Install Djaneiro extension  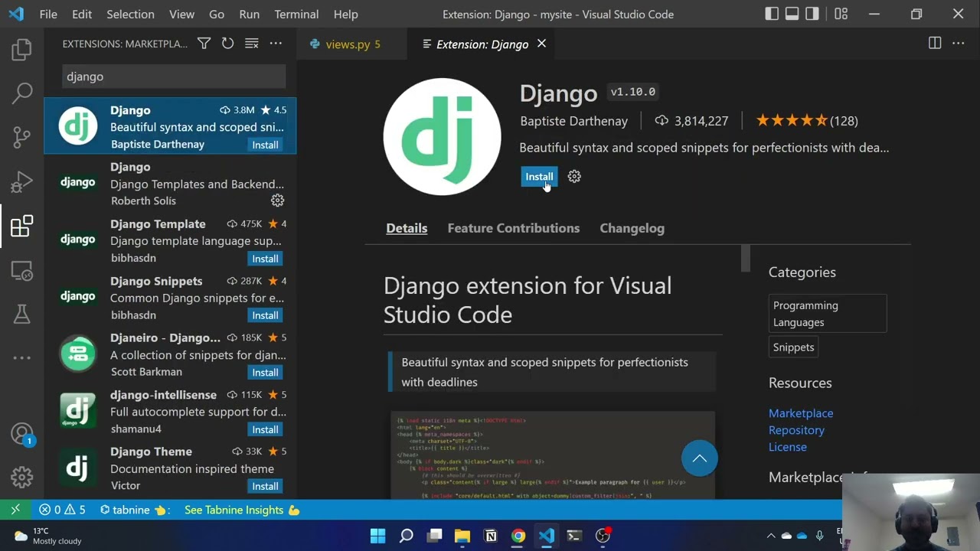[265, 373]
